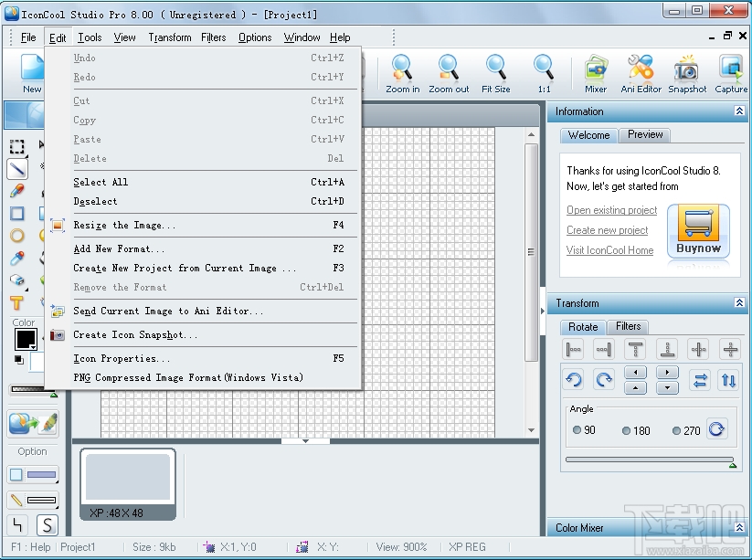
Task: Expand the Color Mixer panel
Action: tap(738, 527)
